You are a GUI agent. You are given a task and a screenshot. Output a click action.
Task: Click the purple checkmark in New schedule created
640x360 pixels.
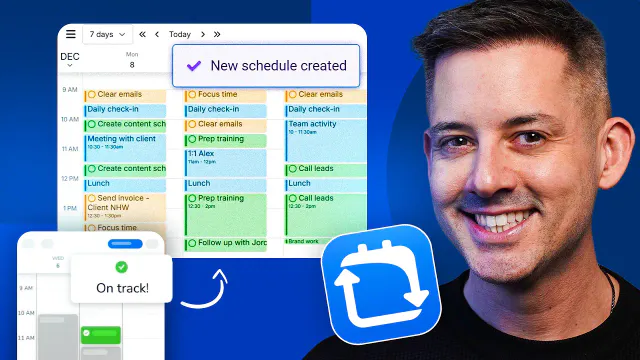pyautogui.click(x=194, y=65)
